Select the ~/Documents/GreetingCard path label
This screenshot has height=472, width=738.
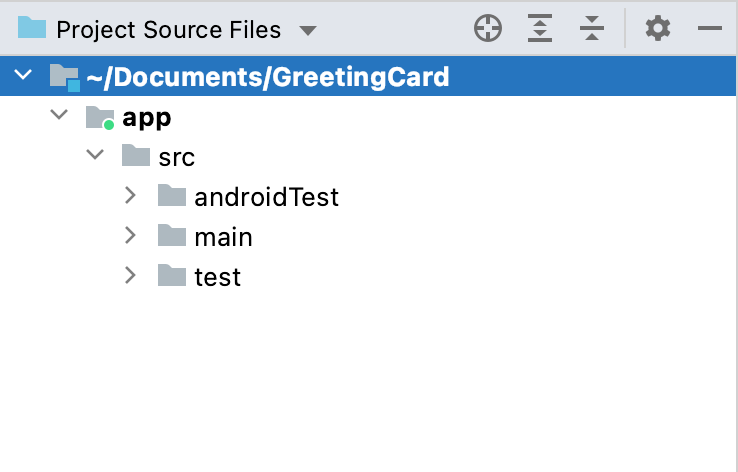[x=267, y=77]
